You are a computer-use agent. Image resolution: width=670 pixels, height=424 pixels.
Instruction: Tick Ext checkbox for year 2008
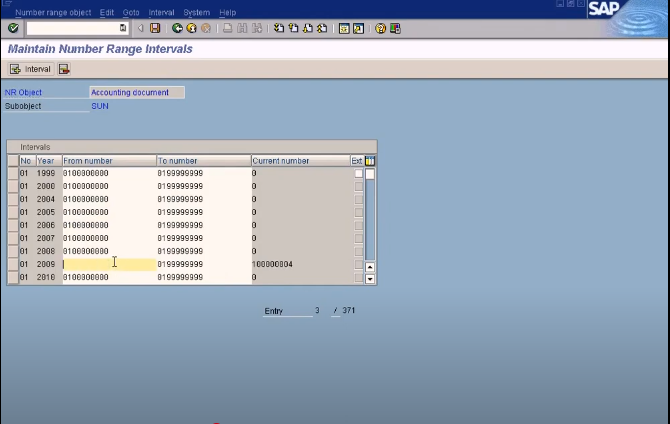tap(359, 251)
